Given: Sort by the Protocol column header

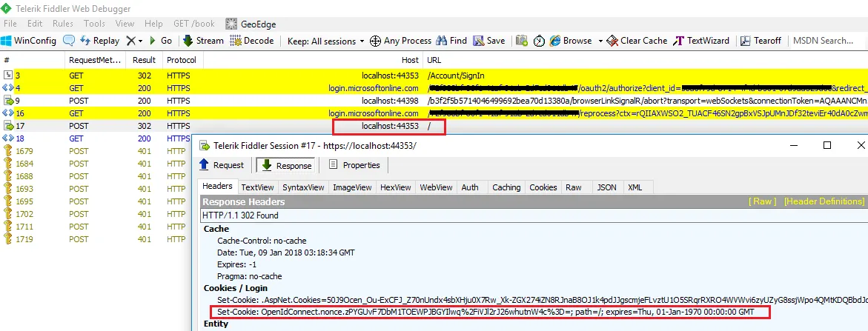Looking at the screenshot, I should pos(182,60).
